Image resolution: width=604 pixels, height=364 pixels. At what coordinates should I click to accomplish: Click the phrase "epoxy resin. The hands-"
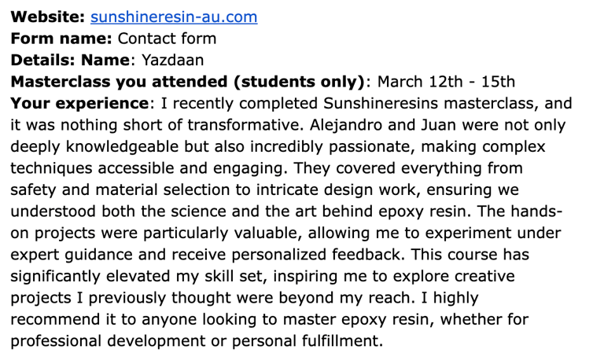(x=470, y=211)
